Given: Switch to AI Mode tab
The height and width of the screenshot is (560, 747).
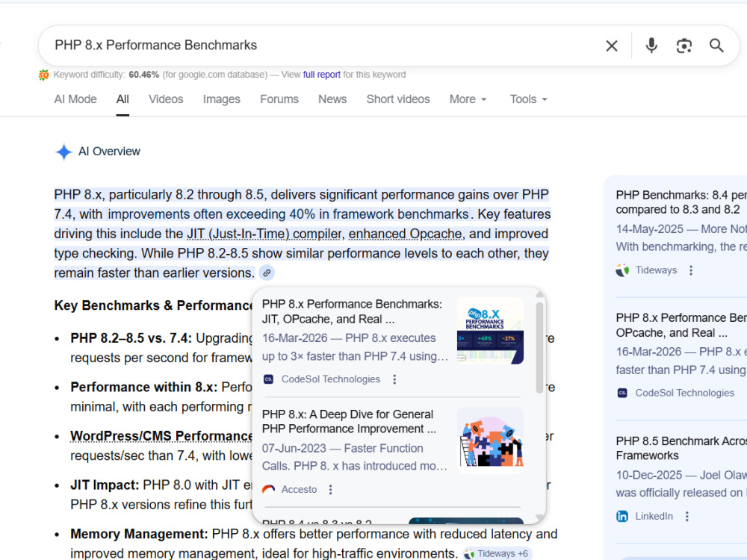Looking at the screenshot, I should pos(75,99).
